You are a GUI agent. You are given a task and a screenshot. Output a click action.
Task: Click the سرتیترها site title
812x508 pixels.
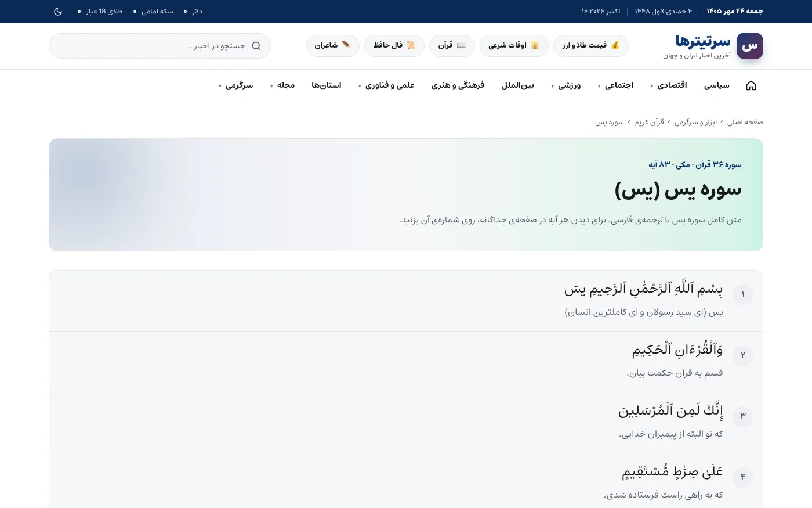tap(703, 41)
